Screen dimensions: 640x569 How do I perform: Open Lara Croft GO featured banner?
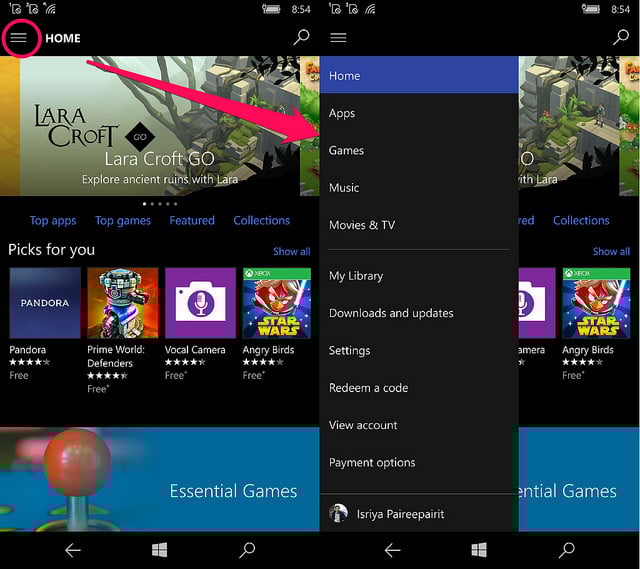coord(160,126)
